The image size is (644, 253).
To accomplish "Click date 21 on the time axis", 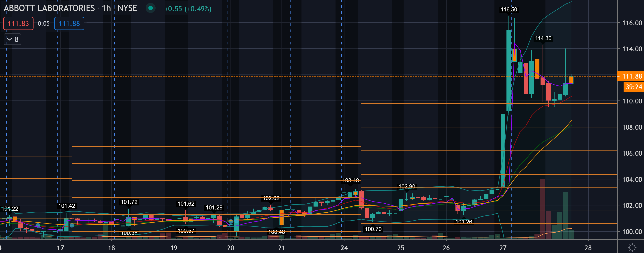I will 281,248.
